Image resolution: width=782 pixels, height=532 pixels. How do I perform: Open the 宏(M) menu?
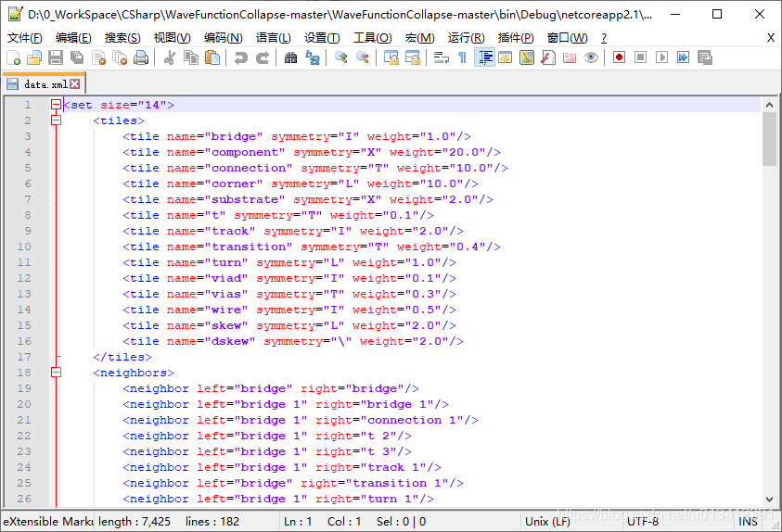tap(419, 38)
